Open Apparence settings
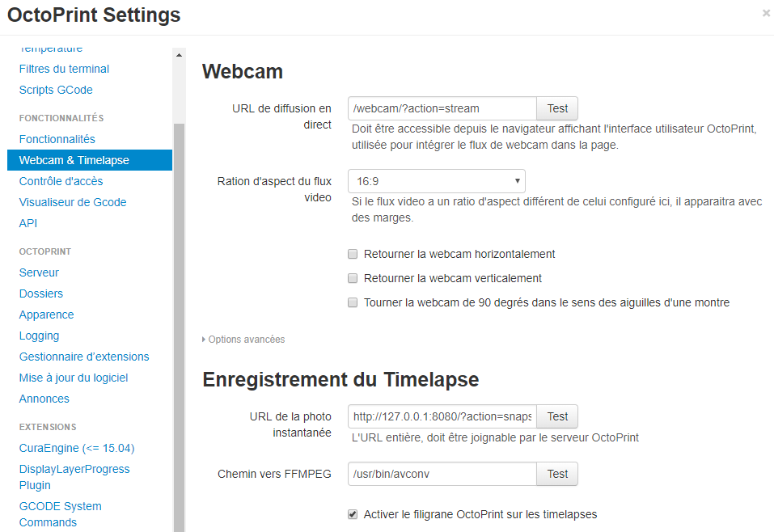The width and height of the screenshot is (774, 532). [x=46, y=315]
